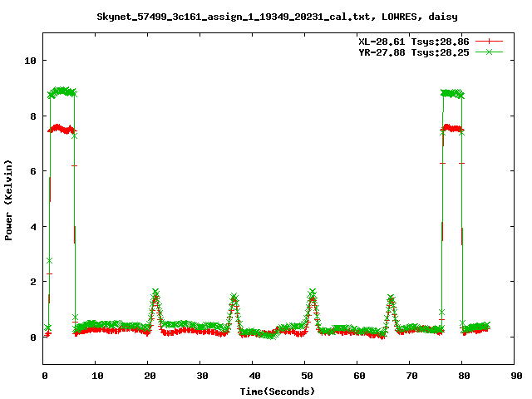The width and height of the screenshot is (532, 399).
Task: Click the x-axis tick label 90
Action: coord(516,376)
